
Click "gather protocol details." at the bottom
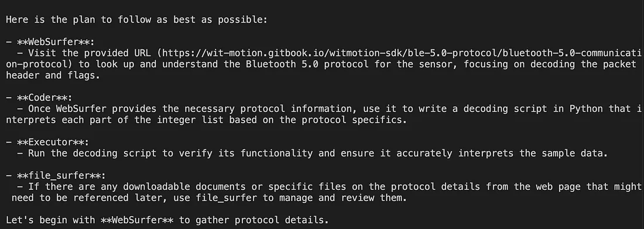262,220
